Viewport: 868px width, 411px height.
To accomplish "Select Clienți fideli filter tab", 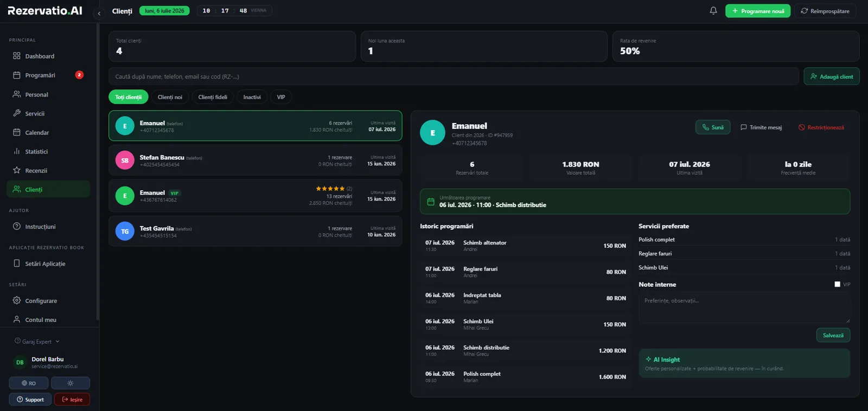I will tap(213, 97).
